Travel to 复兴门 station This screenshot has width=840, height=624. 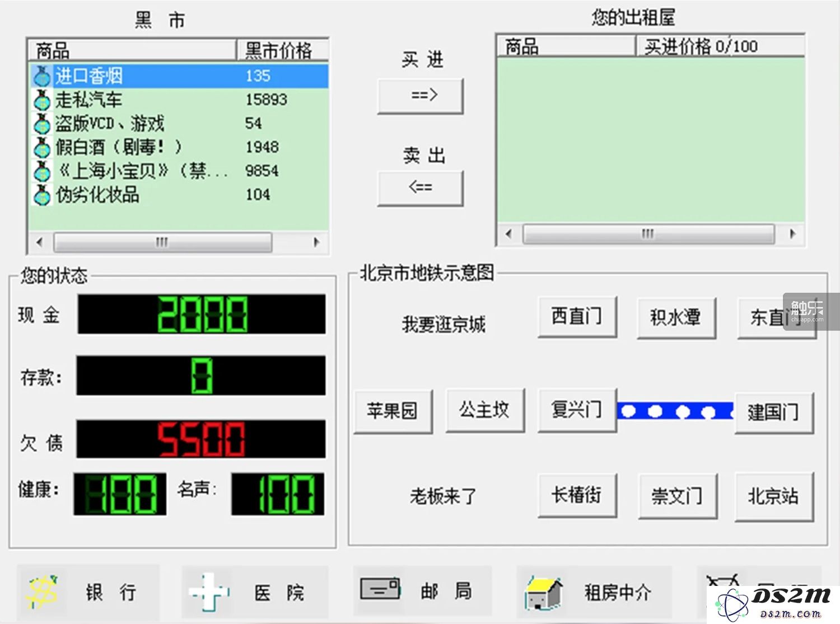(x=577, y=410)
